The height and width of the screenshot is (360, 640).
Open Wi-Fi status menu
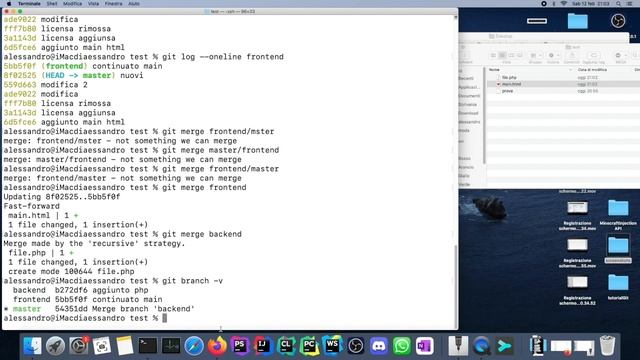pyautogui.click(x=564, y=4)
